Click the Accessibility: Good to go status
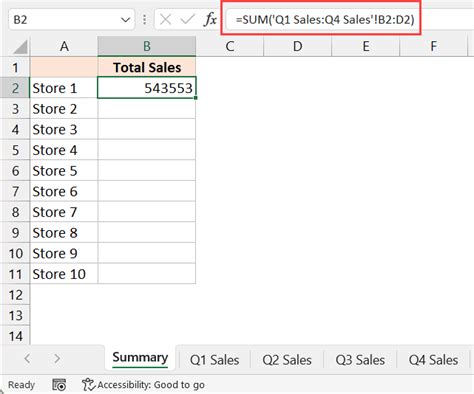The image size is (474, 394). click(151, 385)
